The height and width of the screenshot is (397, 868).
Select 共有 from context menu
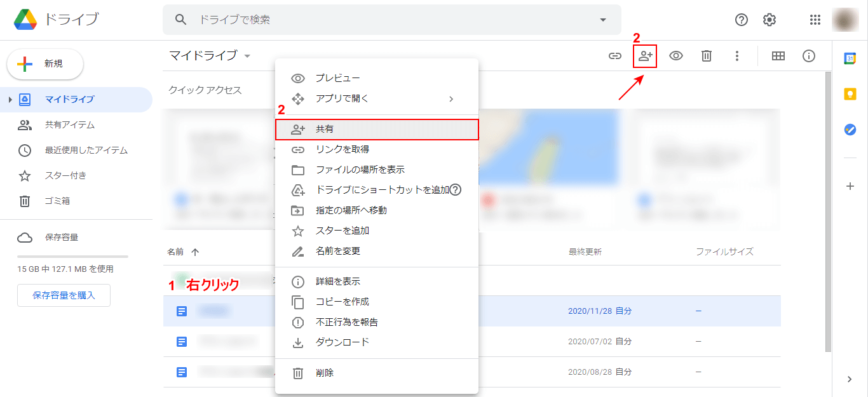(376, 129)
